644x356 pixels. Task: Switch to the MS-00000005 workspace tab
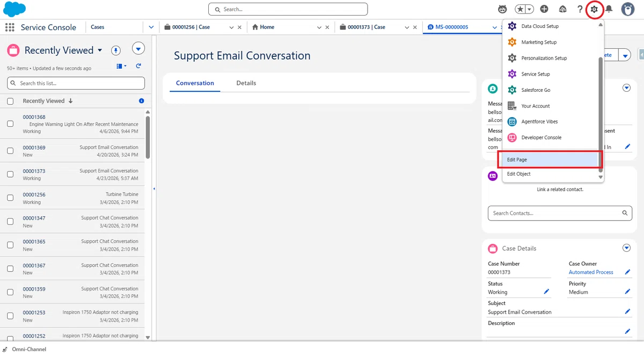(x=447, y=27)
